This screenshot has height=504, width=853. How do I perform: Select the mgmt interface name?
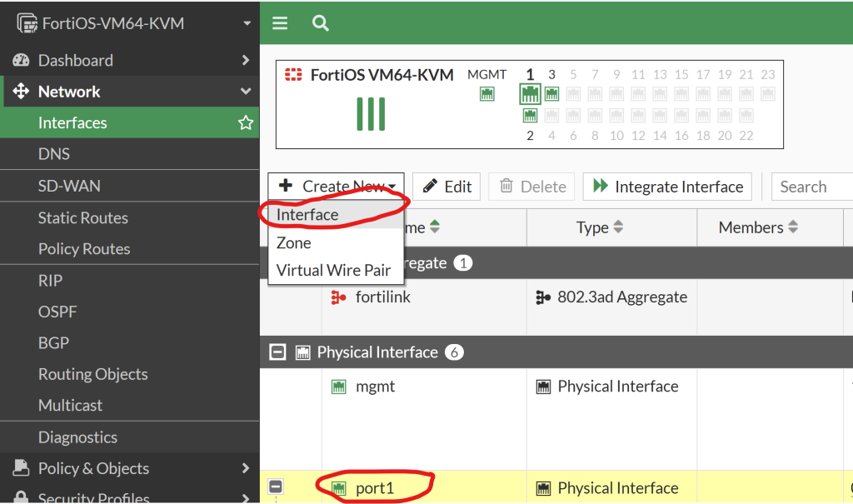pyautogui.click(x=376, y=387)
